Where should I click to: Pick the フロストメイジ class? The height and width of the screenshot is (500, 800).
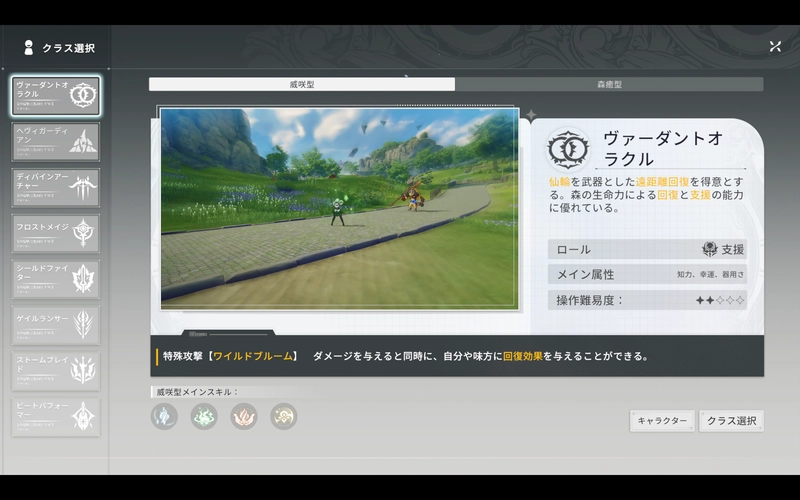click(56, 233)
